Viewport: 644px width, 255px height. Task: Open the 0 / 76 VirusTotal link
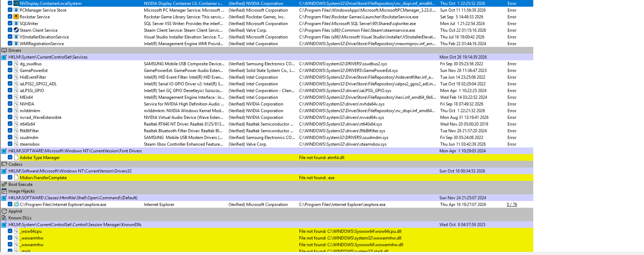click(x=512, y=205)
